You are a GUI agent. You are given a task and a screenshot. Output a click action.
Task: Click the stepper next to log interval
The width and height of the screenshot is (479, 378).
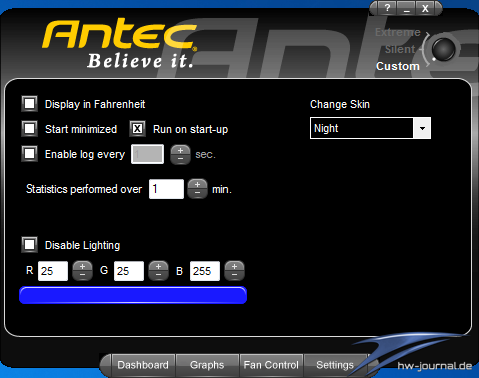180,154
